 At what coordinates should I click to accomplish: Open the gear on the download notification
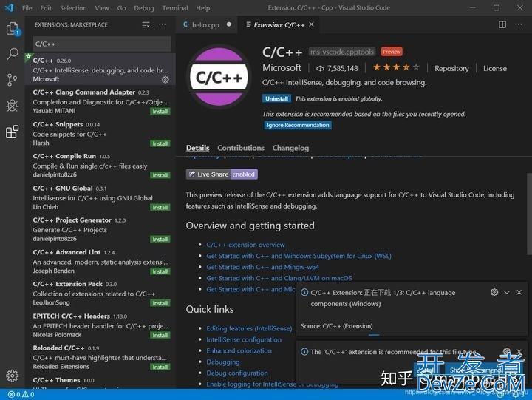[x=494, y=292]
